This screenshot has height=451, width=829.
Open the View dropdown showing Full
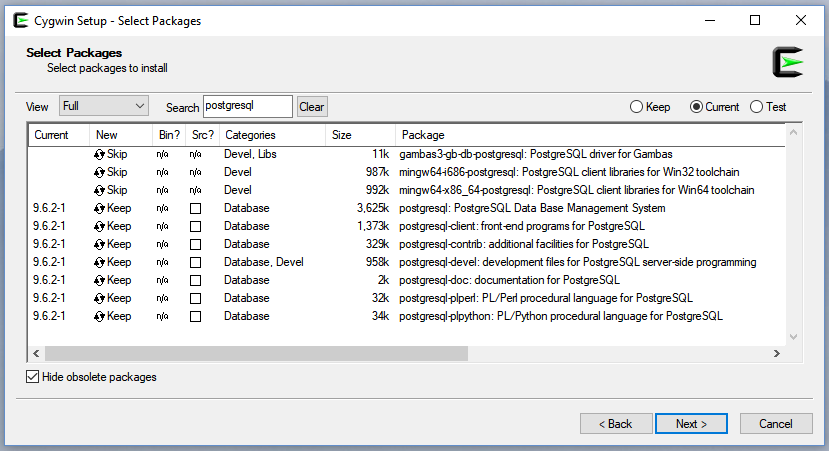coord(103,106)
